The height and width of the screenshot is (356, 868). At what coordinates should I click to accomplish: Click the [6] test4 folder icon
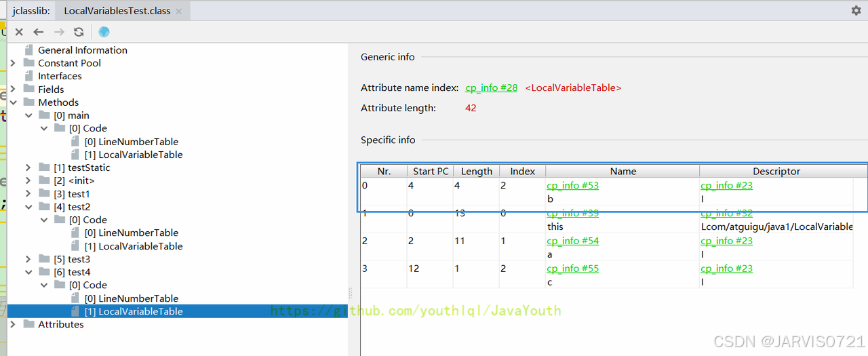pos(44,272)
